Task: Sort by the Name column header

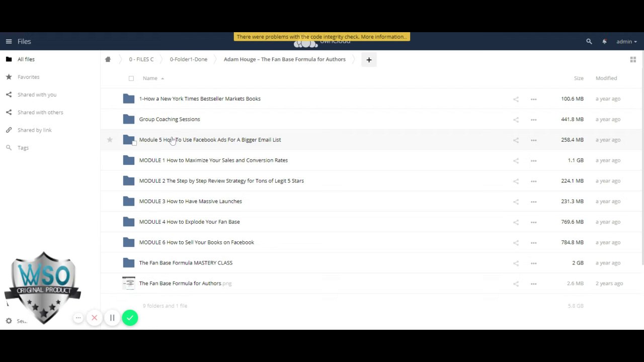Action: point(150,78)
